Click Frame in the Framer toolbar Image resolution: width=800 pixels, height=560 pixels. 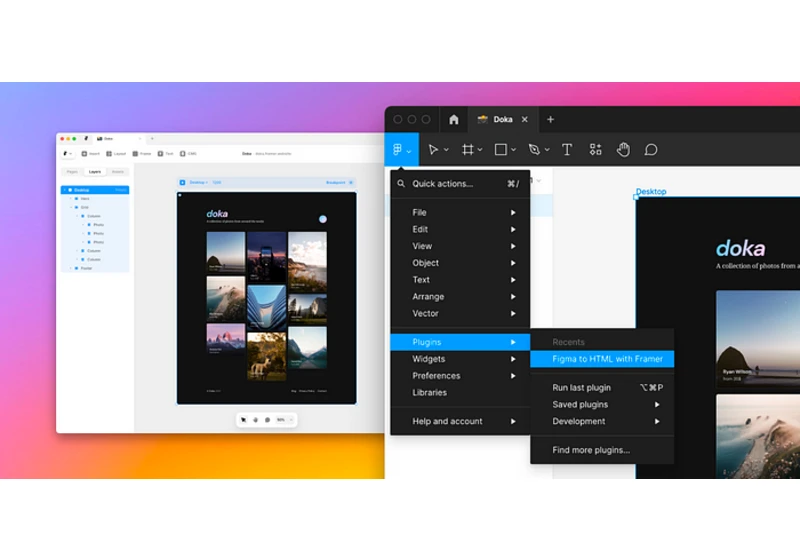142,154
